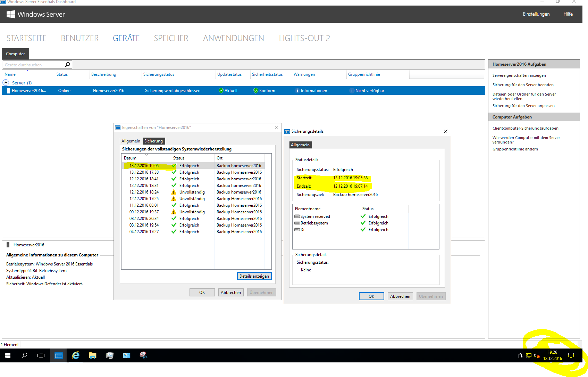Image resolution: width=588 pixels, height=377 pixels.
Task: Click the network tray icon
Action: tap(529, 355)
